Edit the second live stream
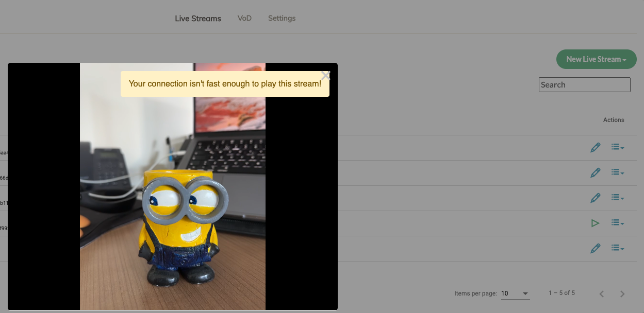The image size is (644, 313). (596, 172)
